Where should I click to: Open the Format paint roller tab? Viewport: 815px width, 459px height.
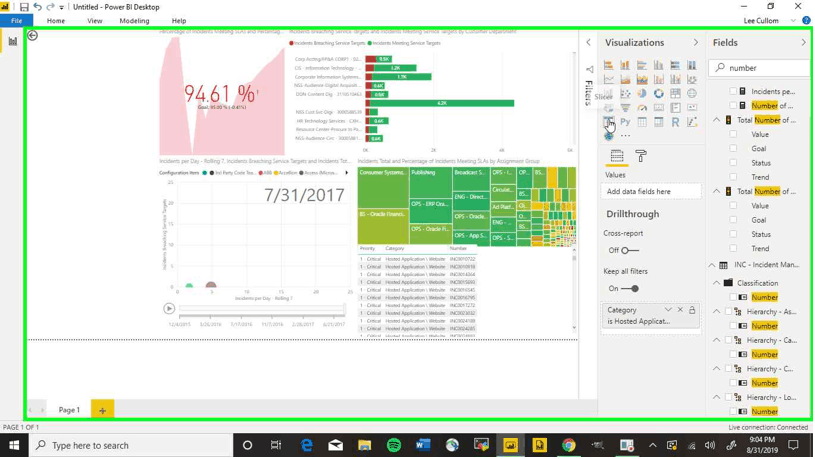(641, 156)
